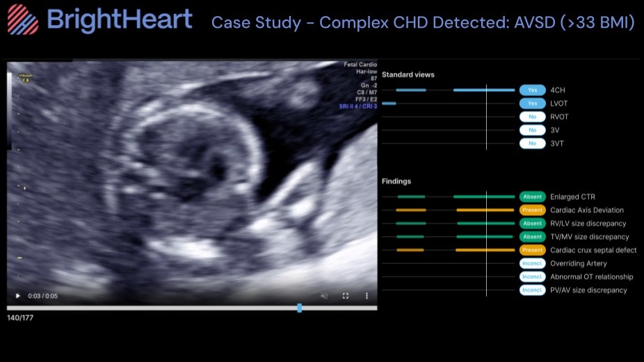Open the video's three-dot options menu
Viewport: 644px width, 362px height.
[367, 296]
